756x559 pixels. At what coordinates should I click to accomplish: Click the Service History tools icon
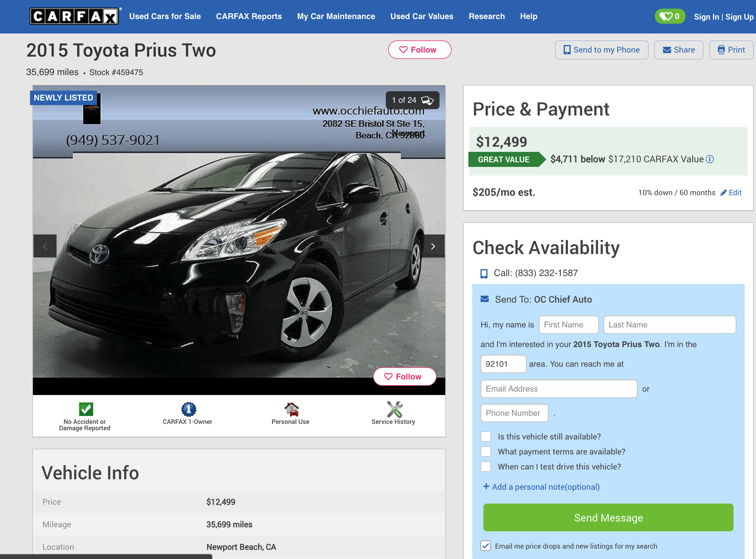394,409
